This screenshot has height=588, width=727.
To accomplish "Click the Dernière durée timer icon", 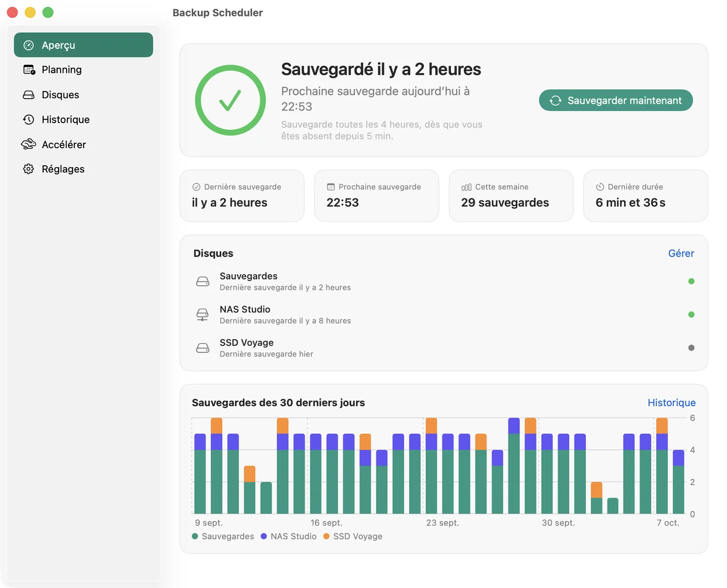I will tap(600, 187).
